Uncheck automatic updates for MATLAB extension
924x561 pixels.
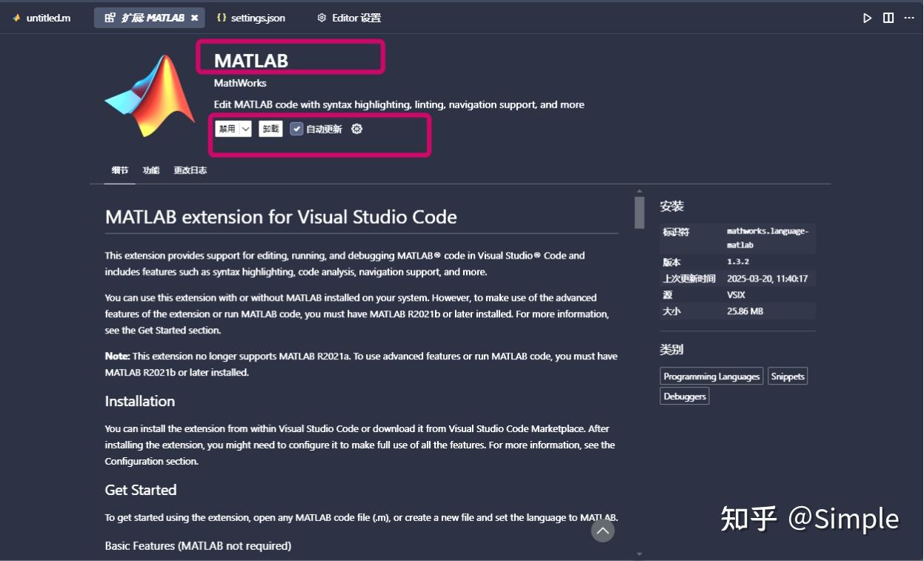[296, 128]
